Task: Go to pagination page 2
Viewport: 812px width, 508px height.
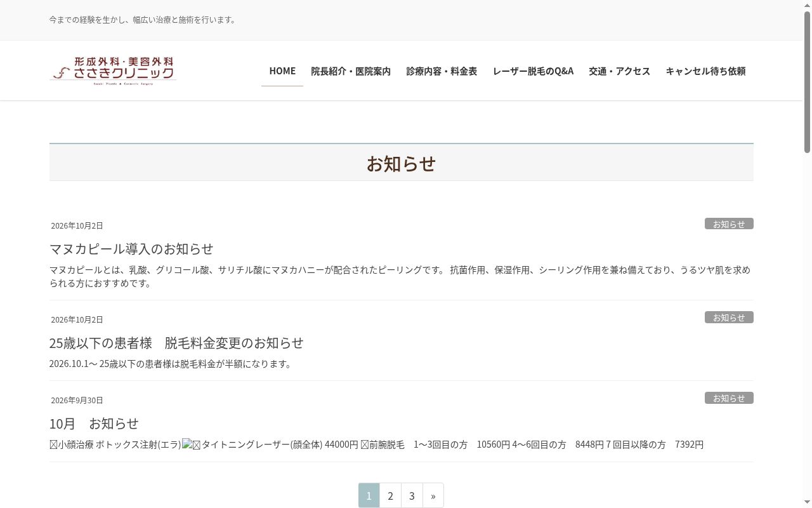Action: 390,495
